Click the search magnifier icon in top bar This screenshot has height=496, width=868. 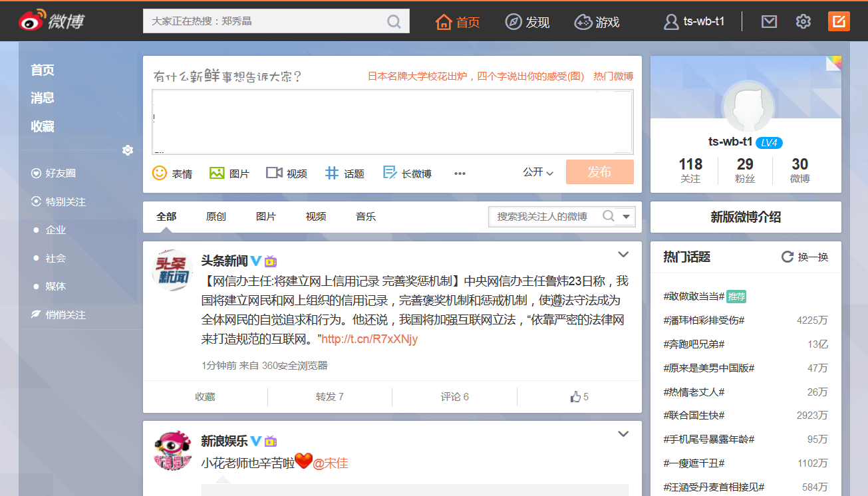point(394,21)
